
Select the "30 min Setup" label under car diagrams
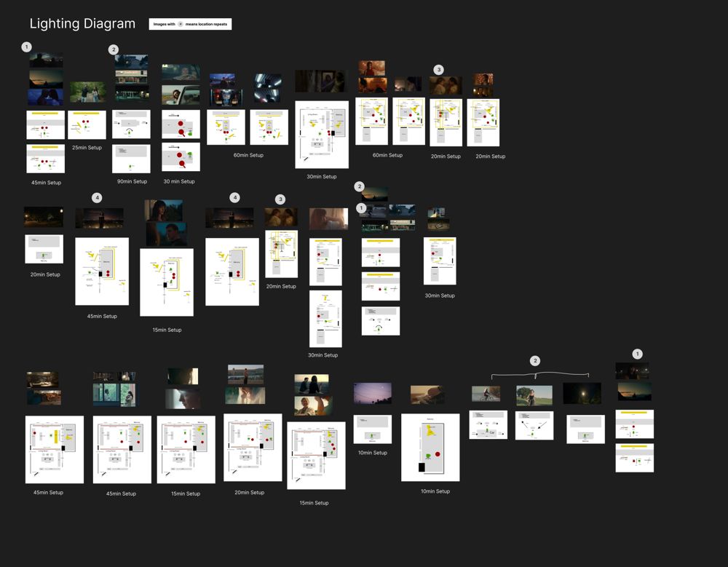[x=179, y=181]
